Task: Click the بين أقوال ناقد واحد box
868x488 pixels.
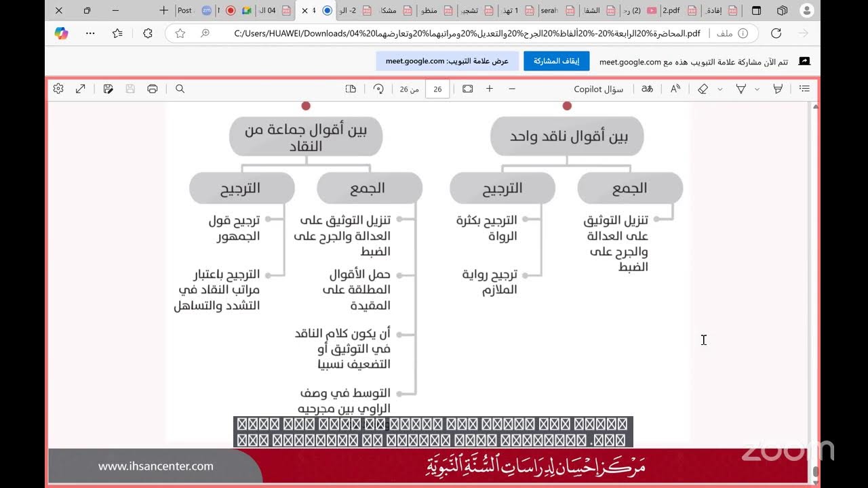Action: (567, 136)
